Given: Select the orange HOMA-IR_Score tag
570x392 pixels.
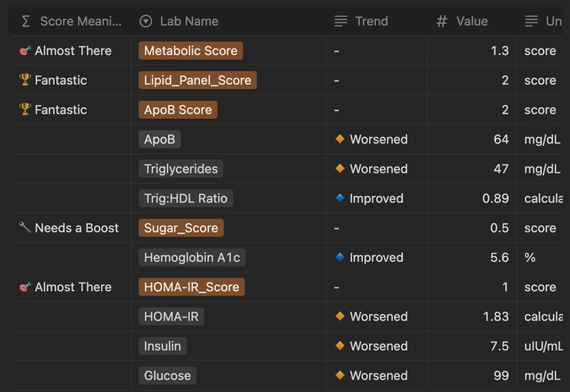Looking at the screenshot, I should 191,287.
